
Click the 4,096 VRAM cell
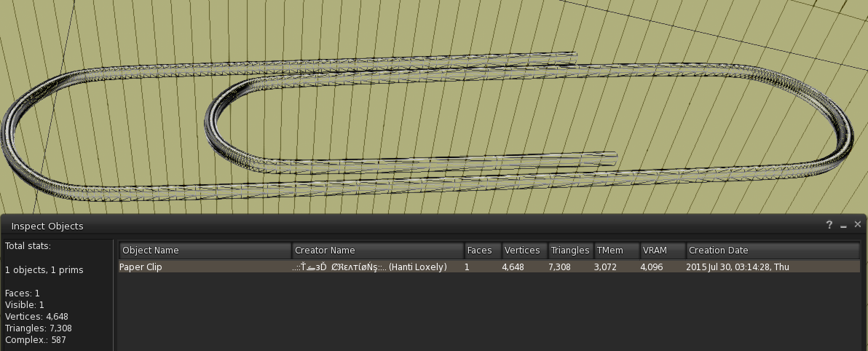[651, 267]
